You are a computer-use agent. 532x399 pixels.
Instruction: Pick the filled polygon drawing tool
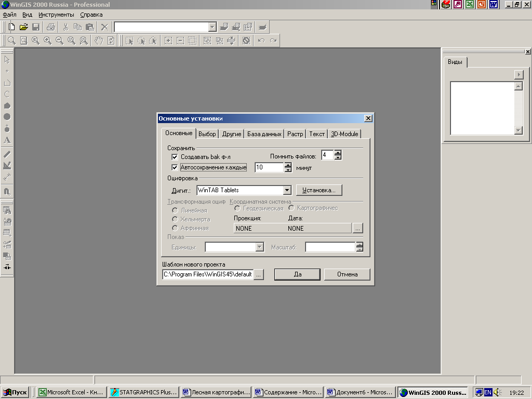(7, 105)
